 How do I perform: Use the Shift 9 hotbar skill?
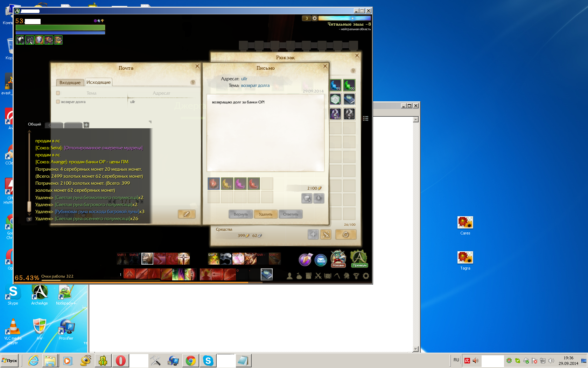coord(238,259)
